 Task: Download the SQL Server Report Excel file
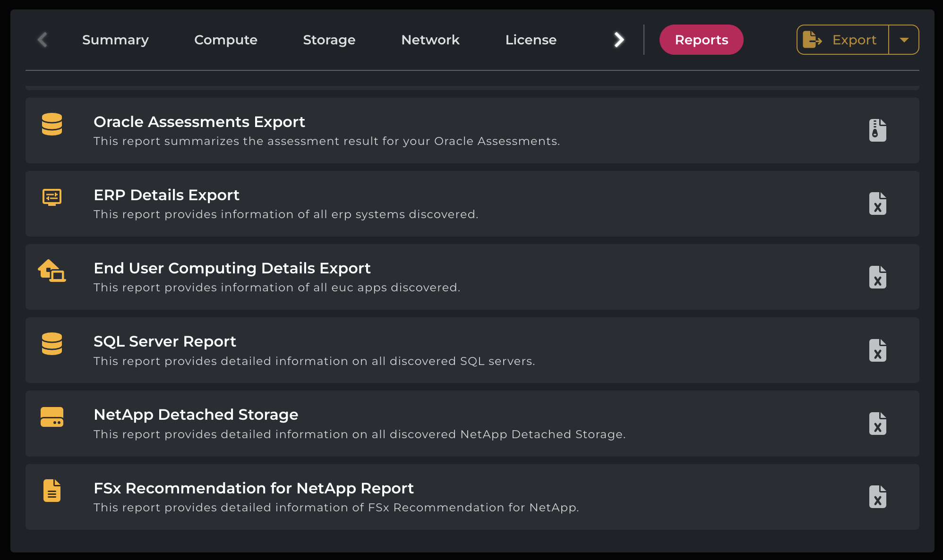[x=877, y=350]
